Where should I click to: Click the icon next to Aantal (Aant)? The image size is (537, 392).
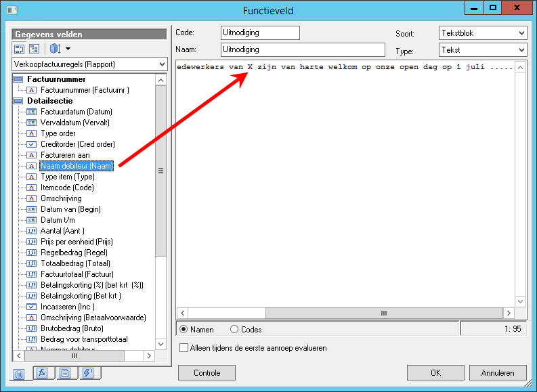(32, 231)
